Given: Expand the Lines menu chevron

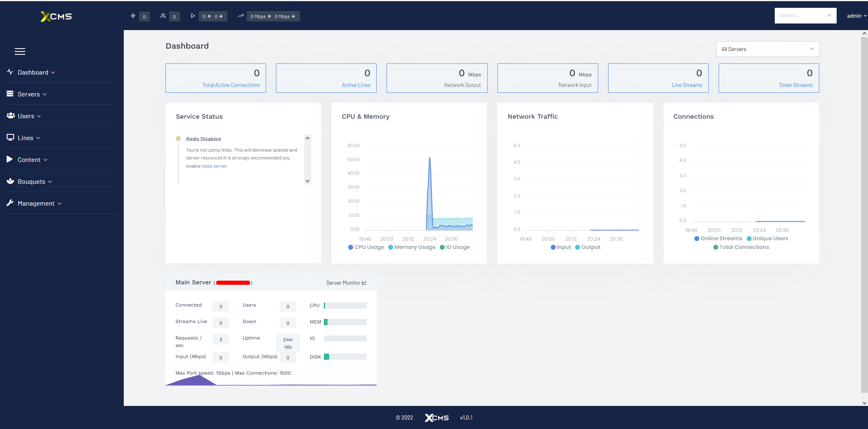Looking at the screenshot, I should (38, 138).
